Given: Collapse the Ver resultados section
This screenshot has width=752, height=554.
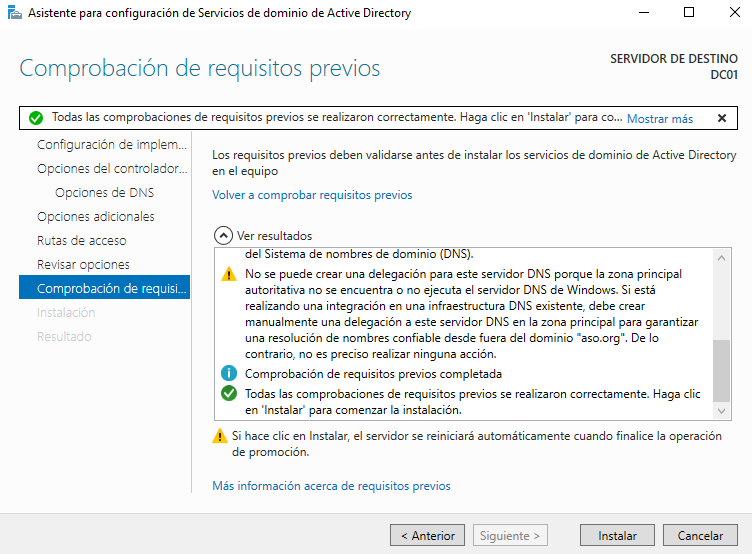Looking at the screenshot, I should pos(223,236).
